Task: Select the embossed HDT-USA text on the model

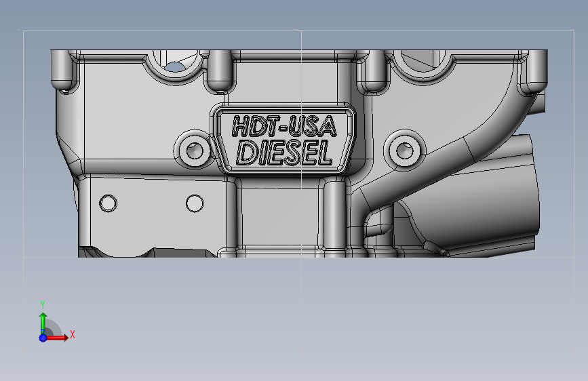Action: click(x=285, y=126)
